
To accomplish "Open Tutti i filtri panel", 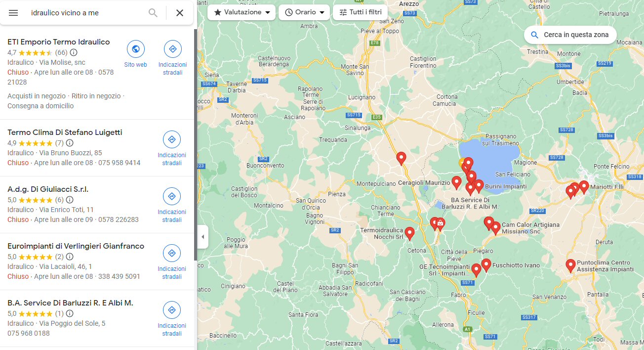I will coord(360,12).
